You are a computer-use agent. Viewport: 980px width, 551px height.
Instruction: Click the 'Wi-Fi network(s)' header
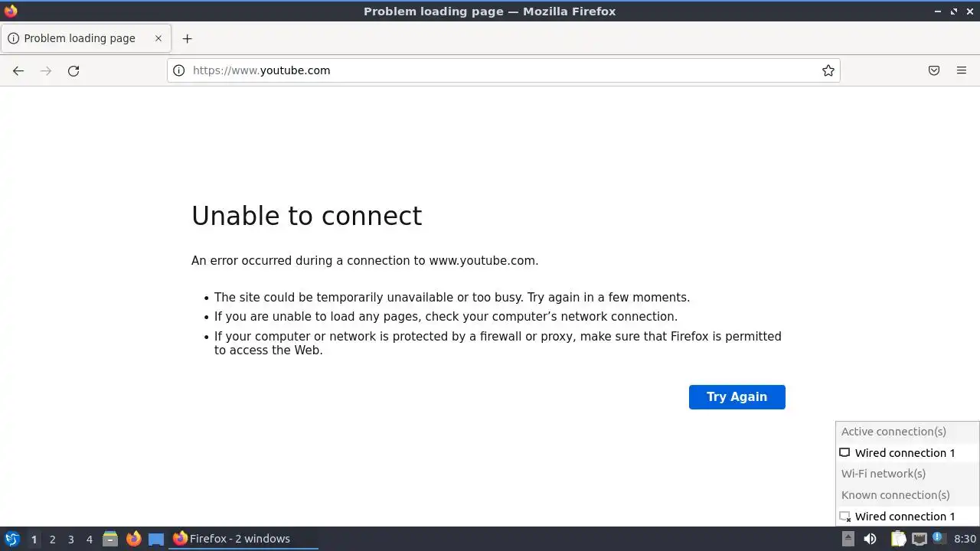tap(884, 474)
